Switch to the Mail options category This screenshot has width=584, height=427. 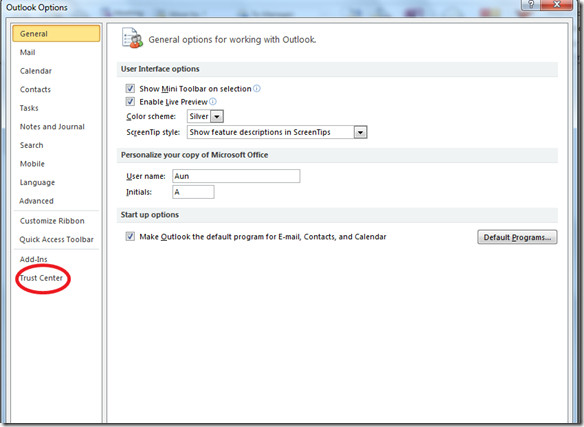[28, 53]
